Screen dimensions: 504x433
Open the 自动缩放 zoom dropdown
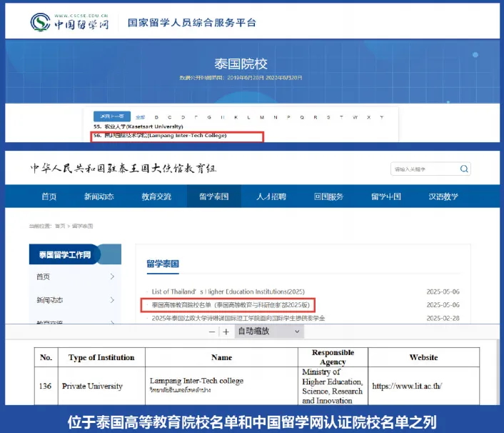pos(269,332)
